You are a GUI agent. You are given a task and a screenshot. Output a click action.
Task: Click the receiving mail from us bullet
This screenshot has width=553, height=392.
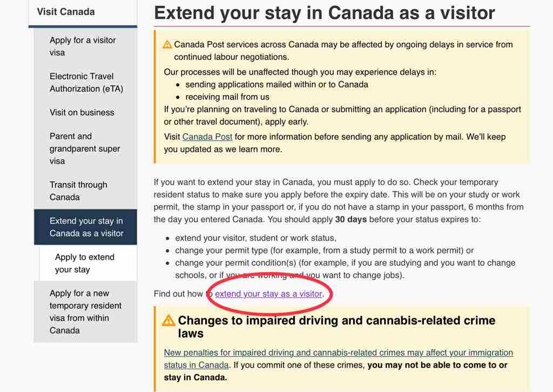227,97
